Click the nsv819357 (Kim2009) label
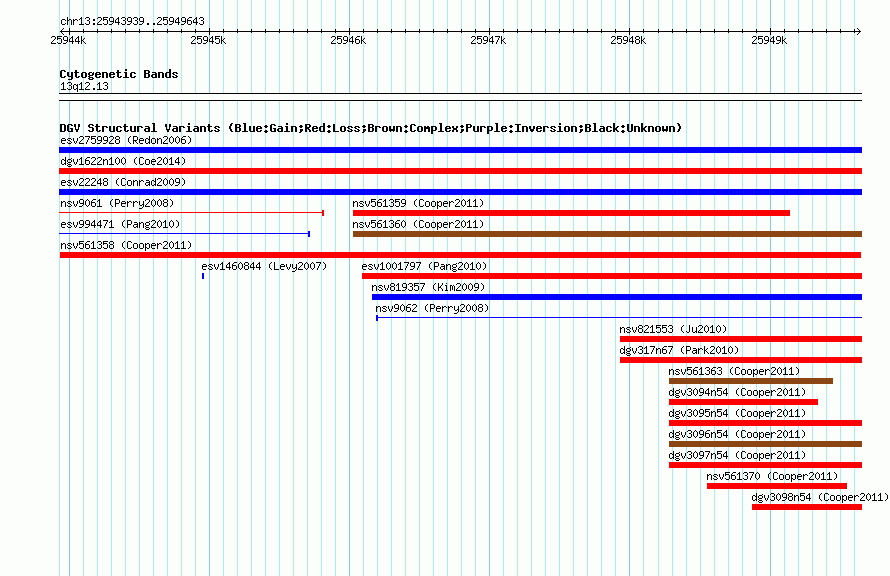890x576 pixels. [x=429, y=287]
